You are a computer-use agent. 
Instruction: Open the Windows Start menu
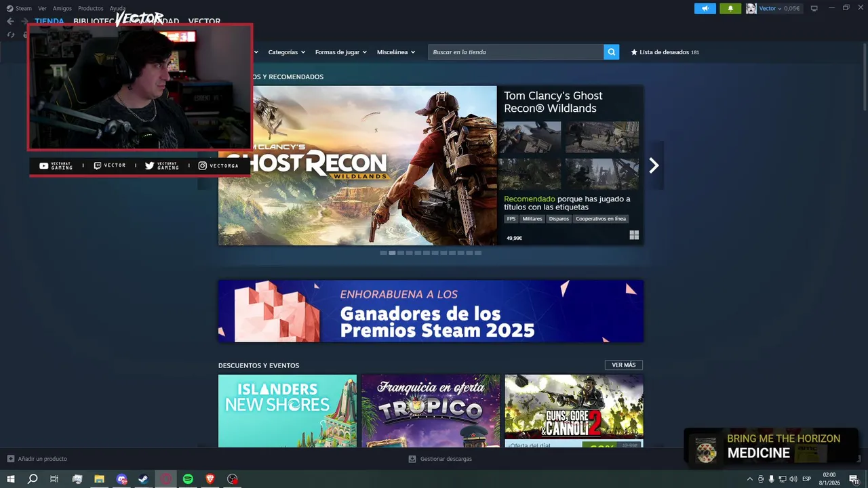point(11,479)
